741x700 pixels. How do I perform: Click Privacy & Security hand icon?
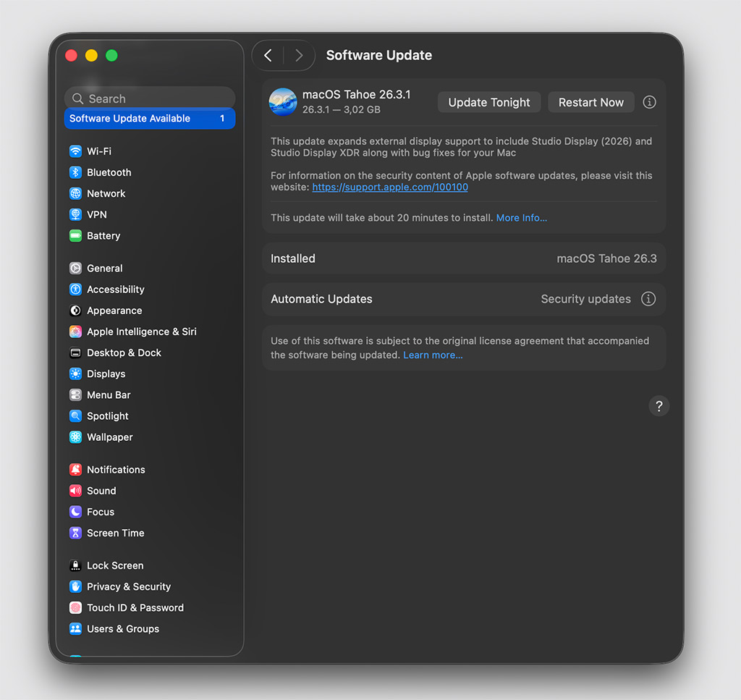pyautogui.click(x=75, y=586)
